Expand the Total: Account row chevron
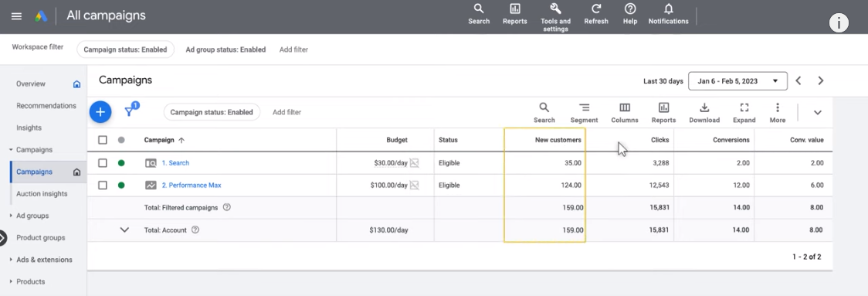Viewport: 868px width, 296px height. 124,230
